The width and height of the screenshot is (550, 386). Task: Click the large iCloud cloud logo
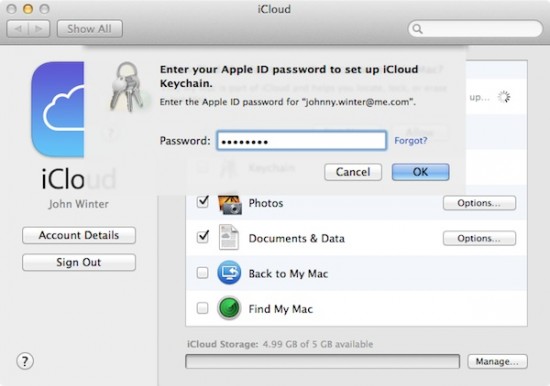58,109
